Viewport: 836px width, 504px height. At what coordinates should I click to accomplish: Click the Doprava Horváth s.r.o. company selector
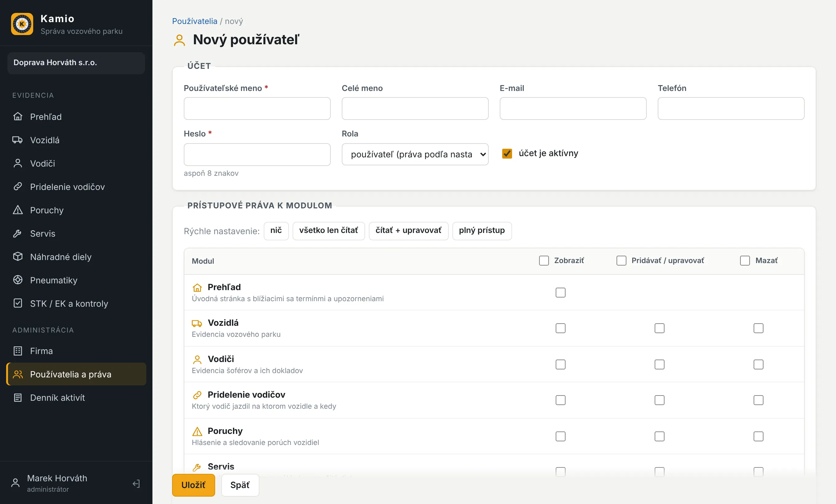tap(76, 63)
